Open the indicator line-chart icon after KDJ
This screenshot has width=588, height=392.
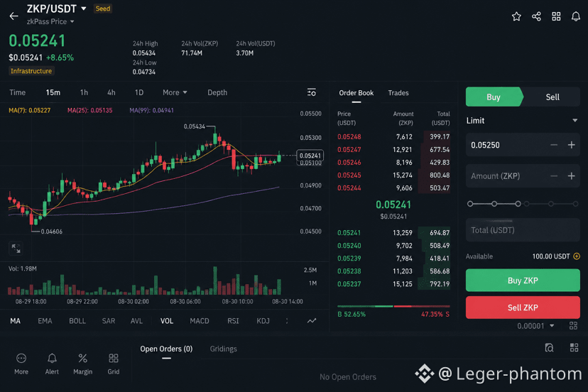click(x=312, y=321)
